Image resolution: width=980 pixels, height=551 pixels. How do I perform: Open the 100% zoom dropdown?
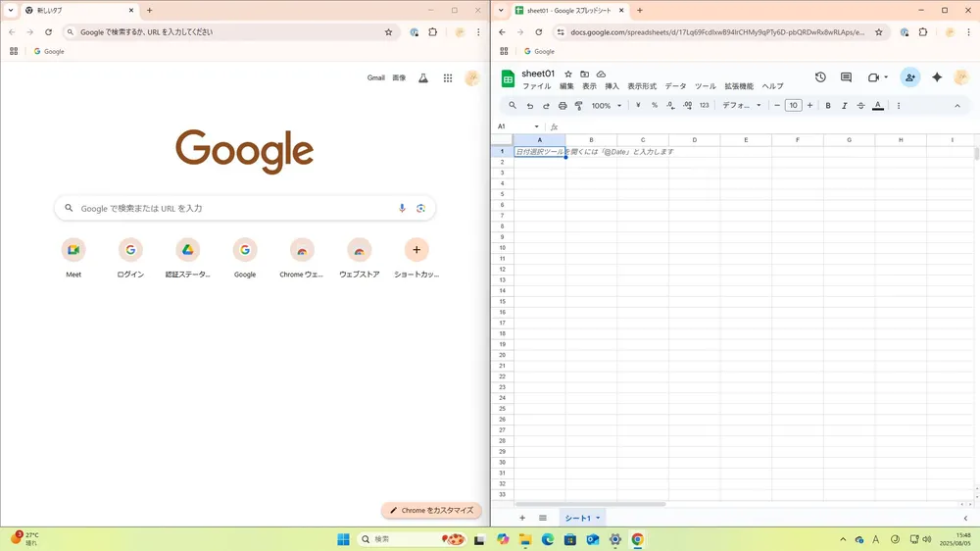click(x=607, y=106)
